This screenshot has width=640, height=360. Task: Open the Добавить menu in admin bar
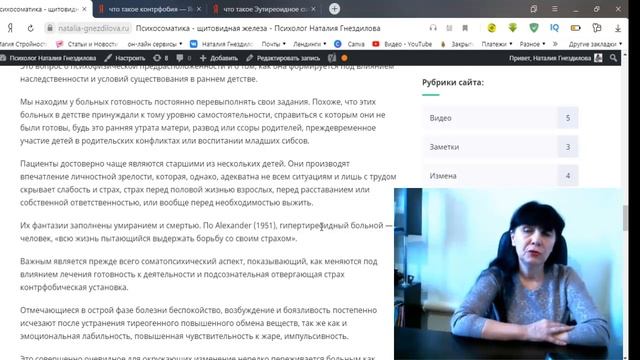pos(219,58)
